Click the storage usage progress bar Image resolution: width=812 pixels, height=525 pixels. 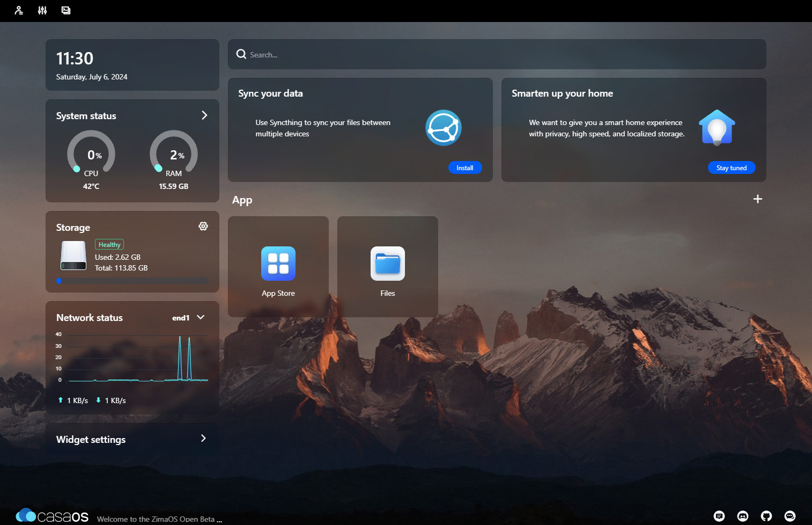(132, 281)
